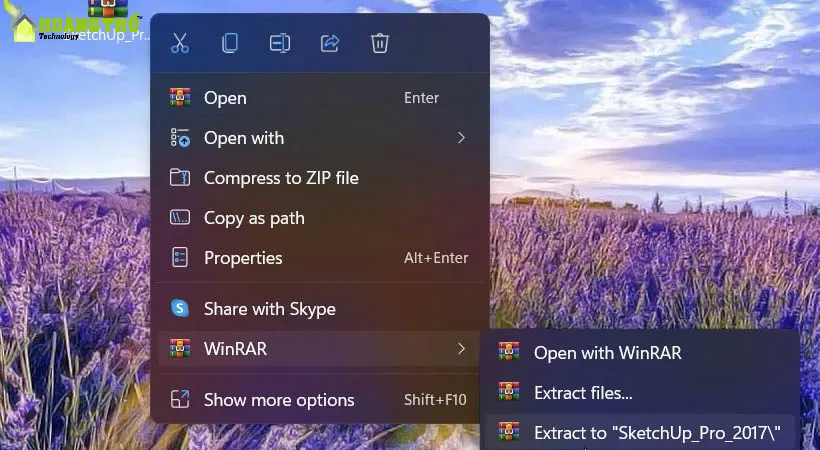Image resolution: width=820 pixels, height=450 pixels.
Task: Expand the WinRAR submenu chevron
Action: (x=461, y=349)
